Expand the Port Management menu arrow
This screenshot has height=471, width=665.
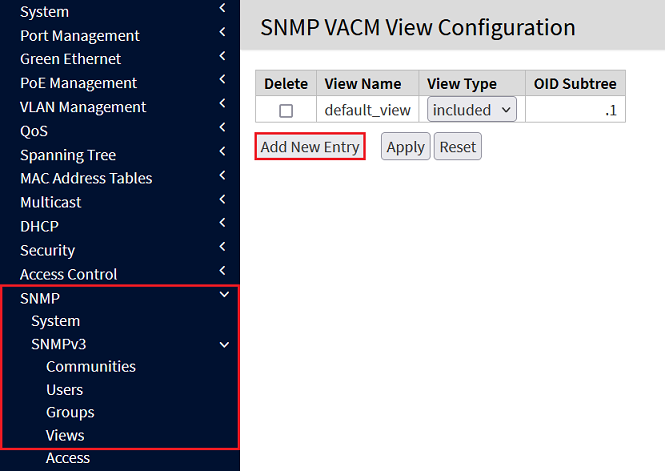pos(222,32)
